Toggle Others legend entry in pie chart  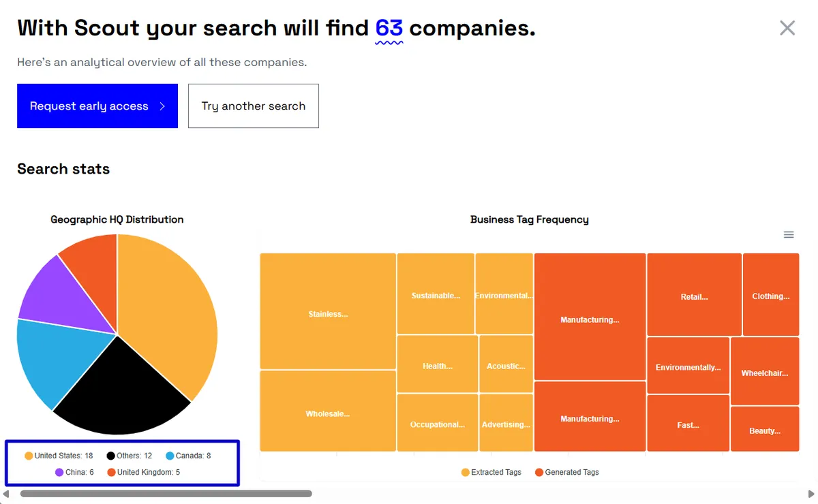coord(129,456)
